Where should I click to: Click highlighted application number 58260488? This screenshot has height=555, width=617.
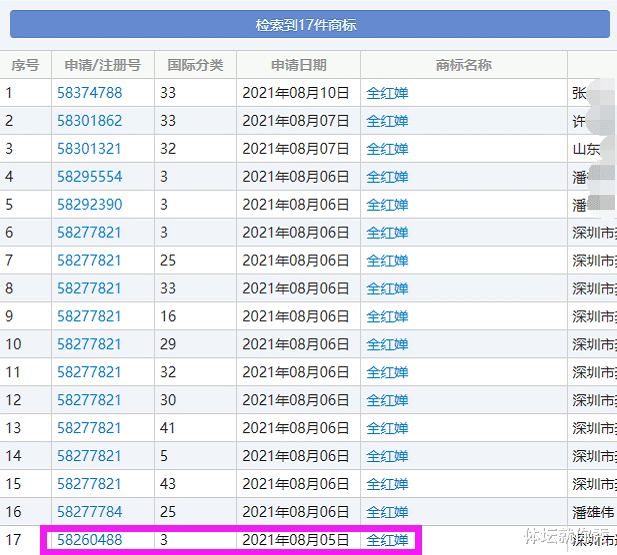point(89,541)
